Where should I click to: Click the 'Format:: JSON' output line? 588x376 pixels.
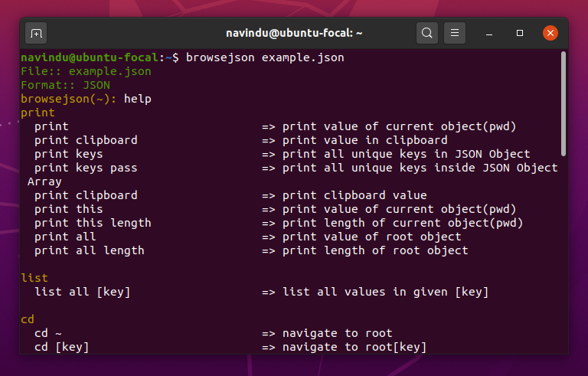point(65,85)
